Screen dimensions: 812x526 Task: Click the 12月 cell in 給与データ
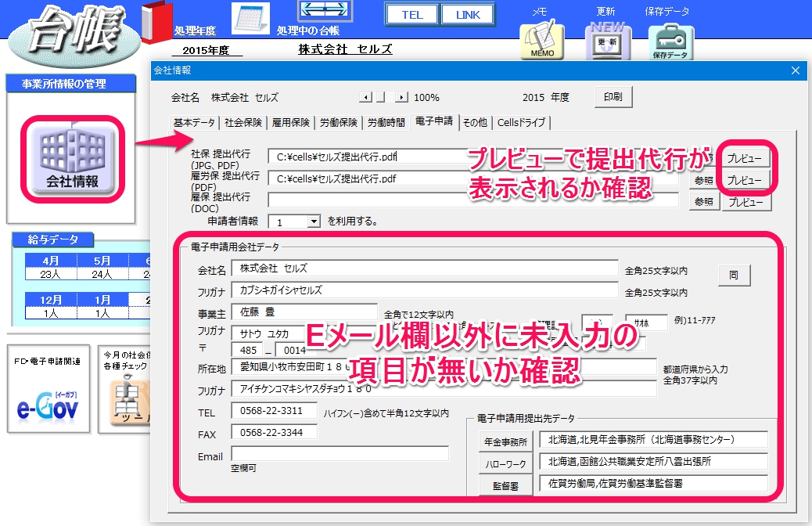click(x=51, y=300)
